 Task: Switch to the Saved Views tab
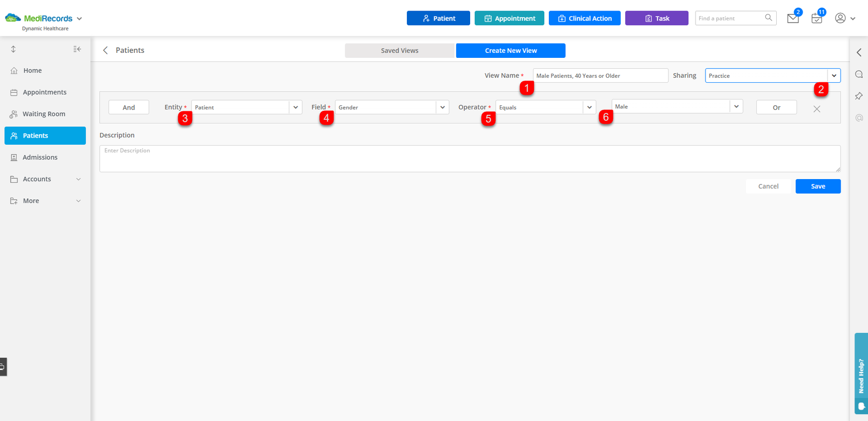399,50
